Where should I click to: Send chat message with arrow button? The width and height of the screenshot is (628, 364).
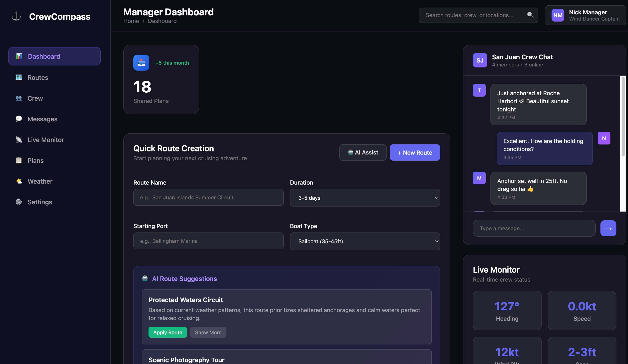(608, 228)
